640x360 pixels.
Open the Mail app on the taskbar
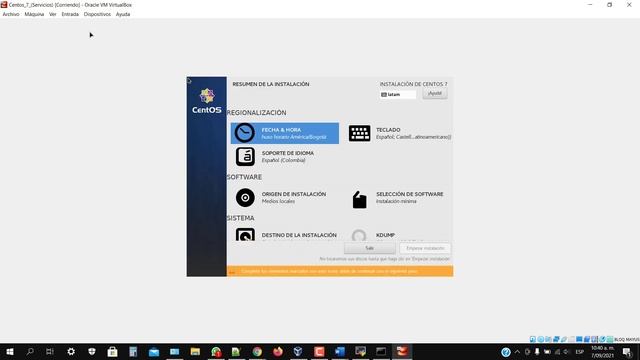coord(154,351)
